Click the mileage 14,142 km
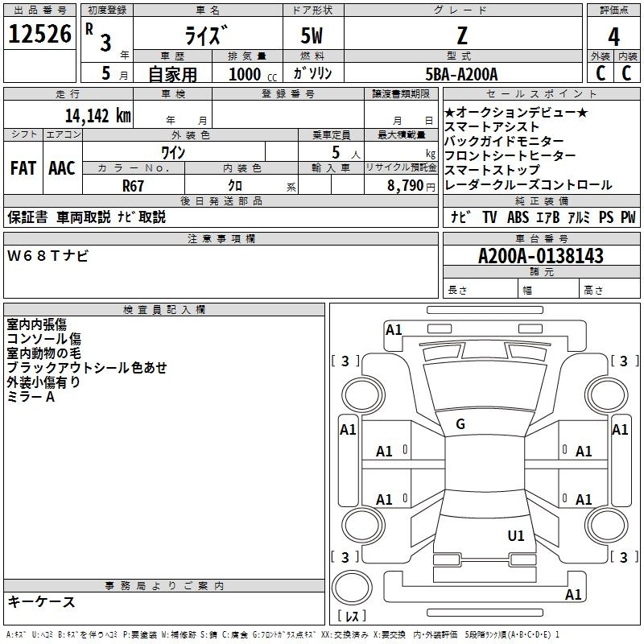This screenshot has width=644, height=644. pos(98,115)
